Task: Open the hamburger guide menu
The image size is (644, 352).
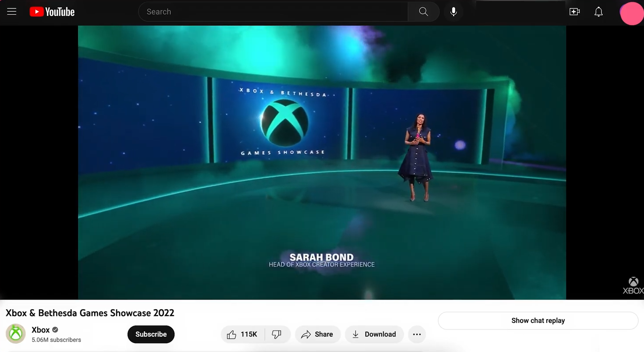Action: pyautogui.click(x=11, y=12)
